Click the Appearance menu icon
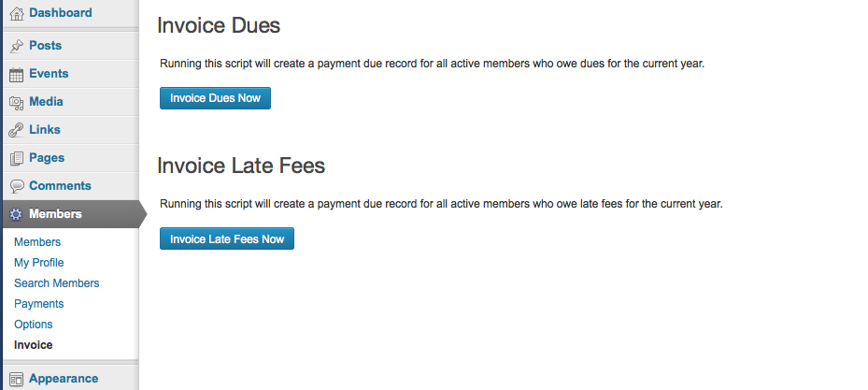The width and height of the screenshot is (868, 390). [x=16, y=379]
